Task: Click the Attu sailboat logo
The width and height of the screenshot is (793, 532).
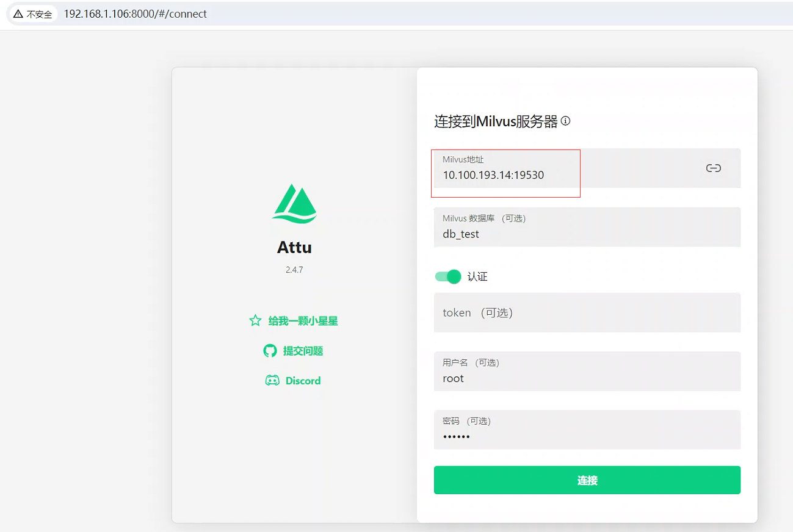Action: pos(294,203)
